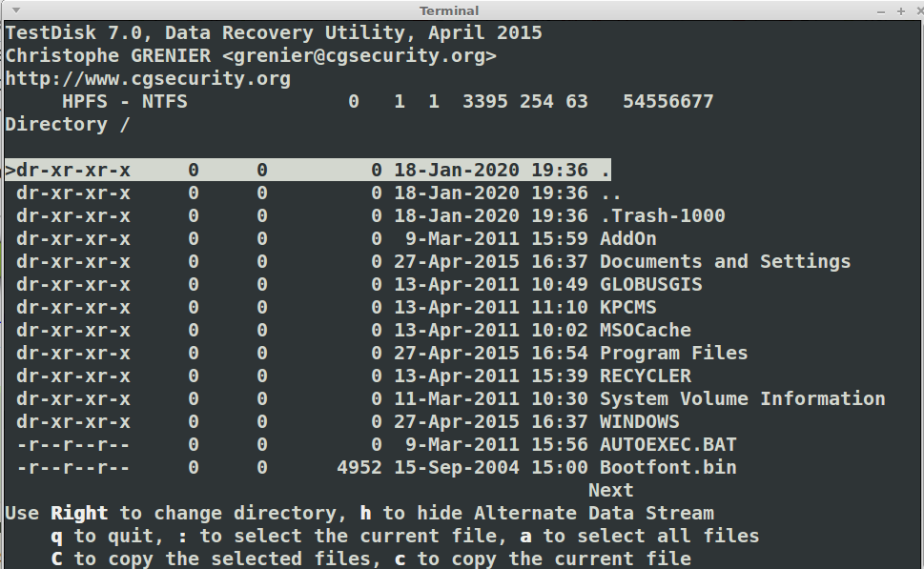
Task: Click the 4952 file size of Bootfont.bin
Action: click(x=359, y=468)
